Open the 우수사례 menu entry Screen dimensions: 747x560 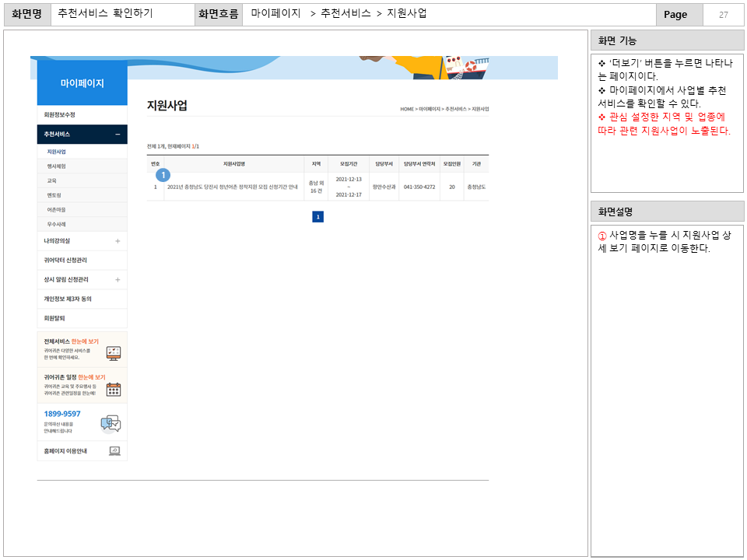(62, 226)
